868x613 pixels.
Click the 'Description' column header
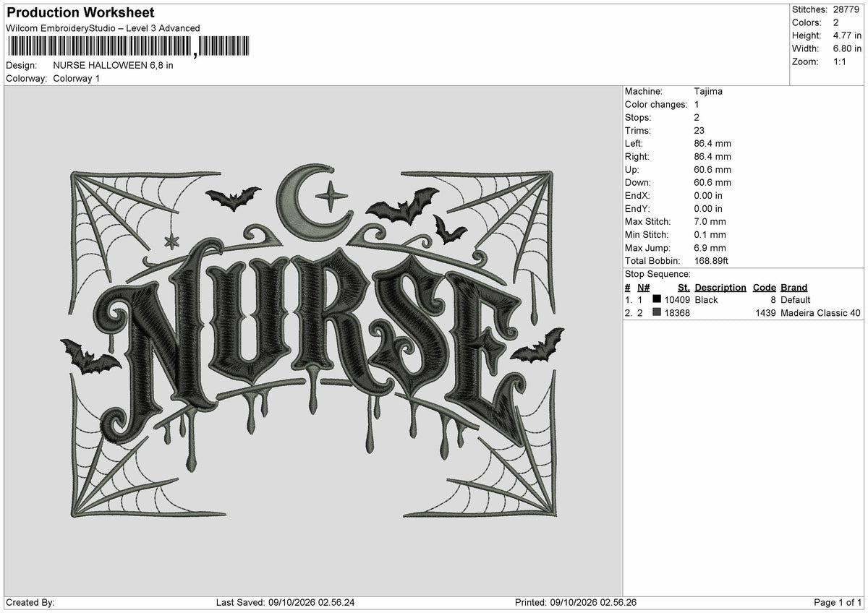(720, 287)
